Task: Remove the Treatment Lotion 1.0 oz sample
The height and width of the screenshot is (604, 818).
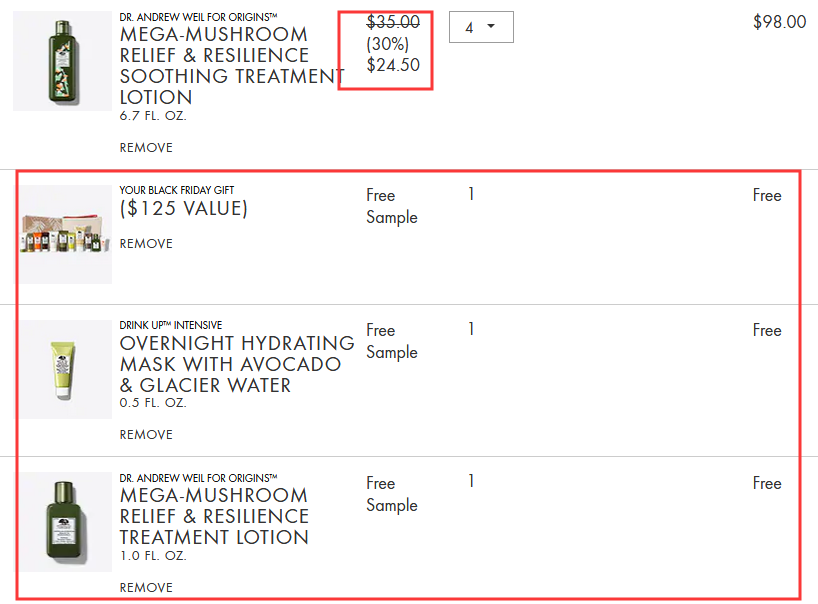Action: pos(146,587)
